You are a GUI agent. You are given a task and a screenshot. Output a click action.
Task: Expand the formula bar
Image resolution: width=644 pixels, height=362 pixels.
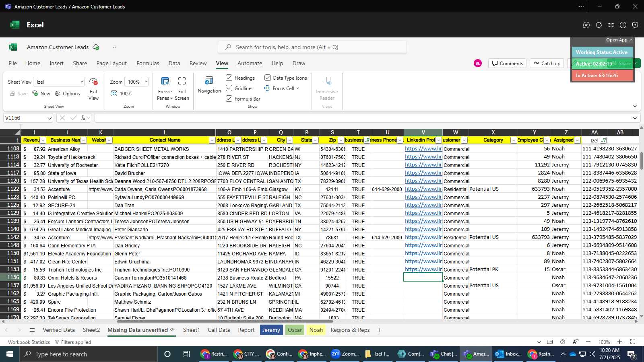635,118
